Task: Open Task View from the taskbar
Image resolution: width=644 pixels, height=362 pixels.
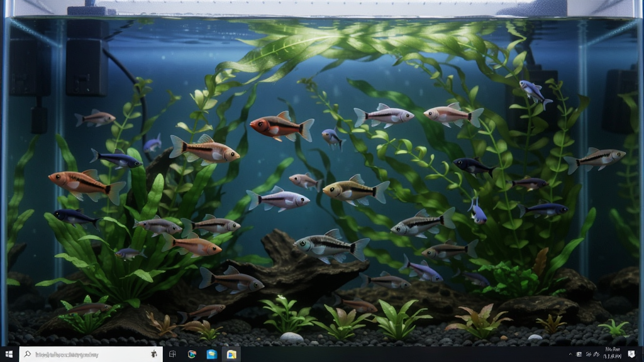Action: click(x=172, y=354)
